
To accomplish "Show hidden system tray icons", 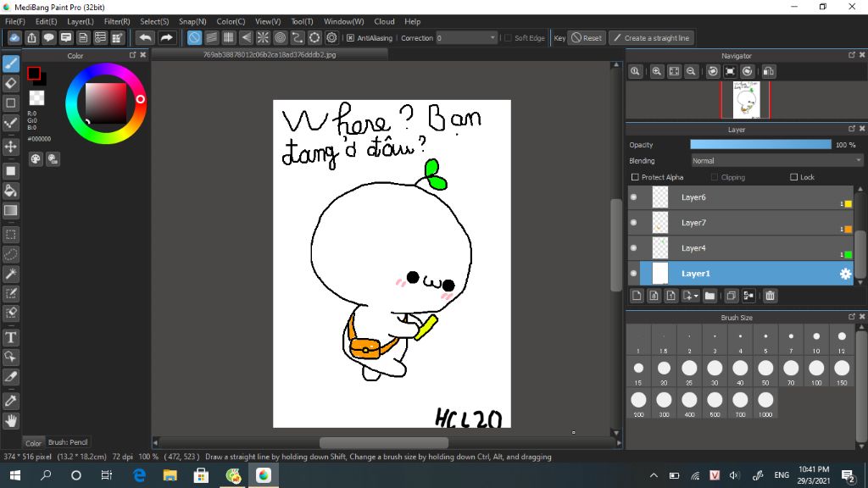I will pyautogui.click(x=654, y=475).
